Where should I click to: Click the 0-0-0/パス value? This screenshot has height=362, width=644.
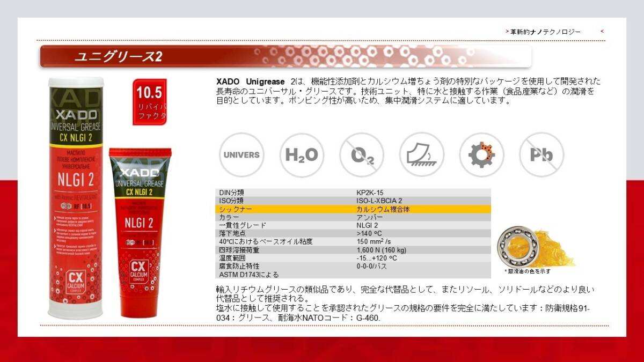tap(371, 266)
